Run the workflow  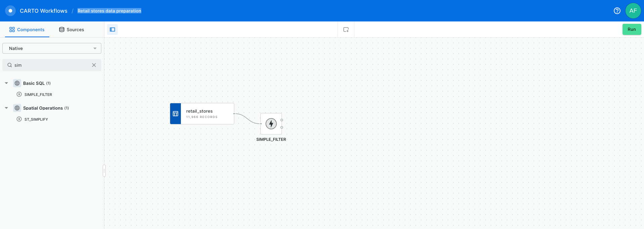click(x=632, y=30)
